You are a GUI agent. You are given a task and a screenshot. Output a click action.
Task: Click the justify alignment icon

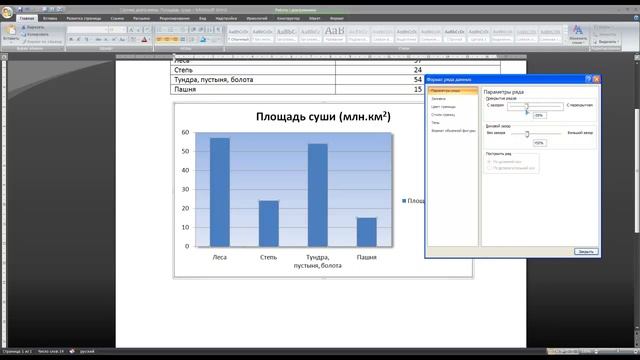pos(182,40)
